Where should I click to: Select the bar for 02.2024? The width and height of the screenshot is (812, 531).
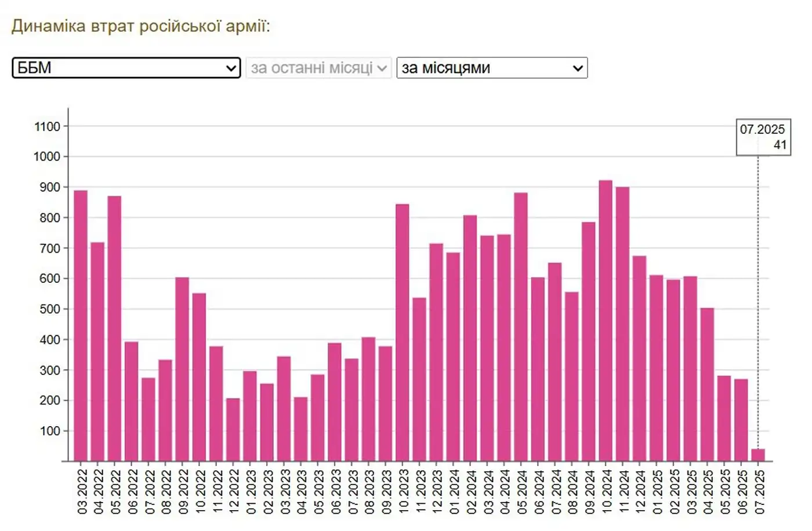[470, 338]
